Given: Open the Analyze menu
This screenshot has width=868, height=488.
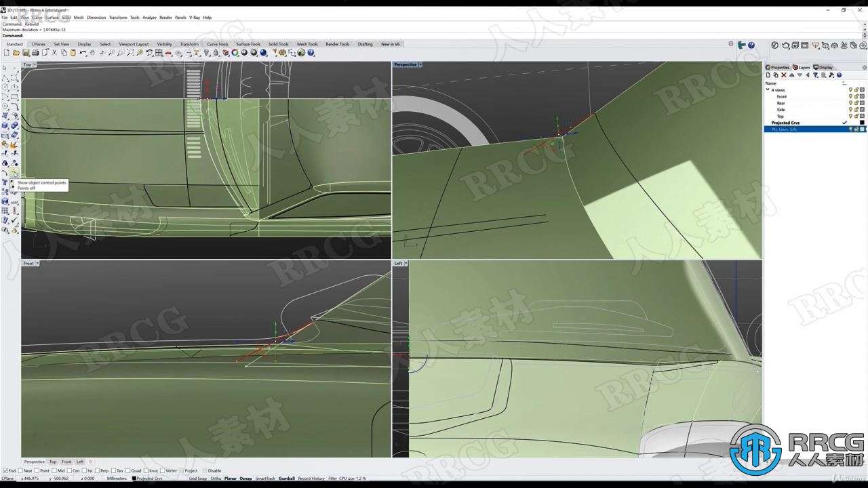Looking at the screenshot, I should click(149, 18).
